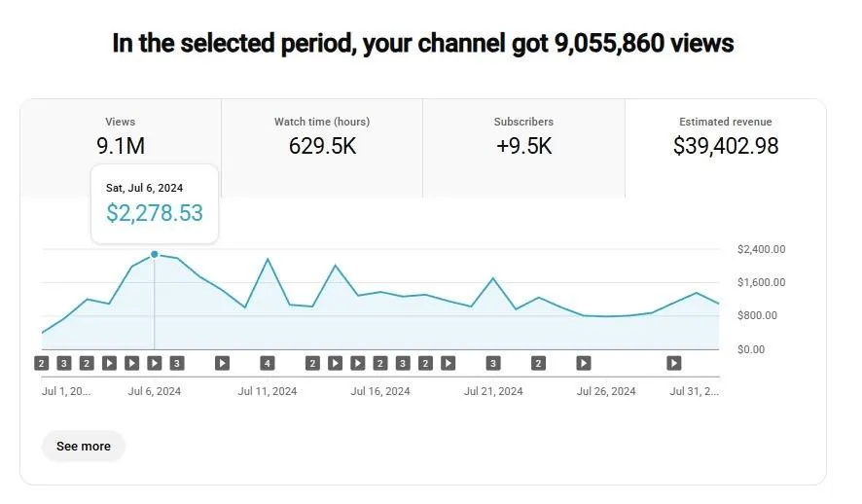
Task: Select the play marker on Jul 9
Action: tap(222, 363)
